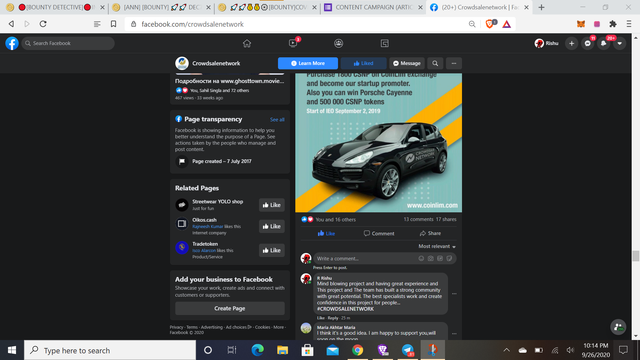Open the Groups icon in navigation
Image resolution: width=640 pixels, height=360 pixels.
(338, 43)
